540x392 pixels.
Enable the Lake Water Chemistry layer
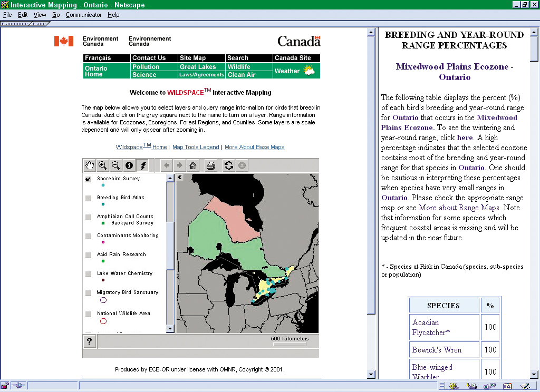click(88, 273)
